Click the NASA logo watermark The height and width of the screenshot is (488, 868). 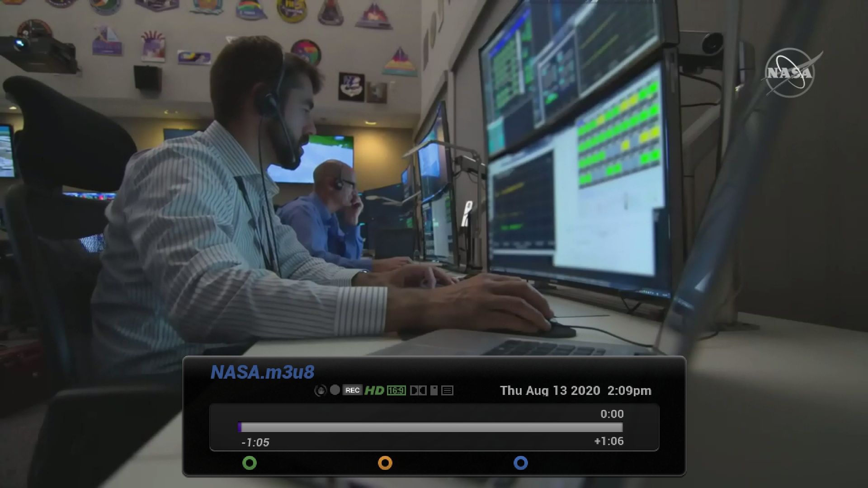(790, 73)
